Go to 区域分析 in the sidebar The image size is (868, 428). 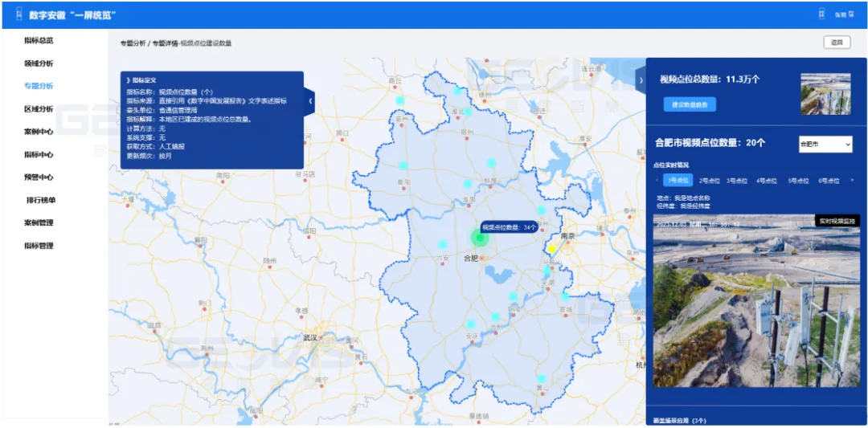[x=39, y=108]
